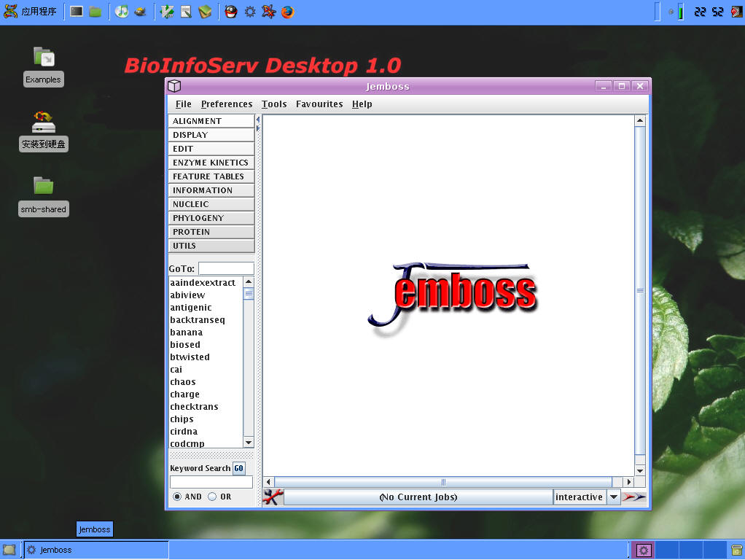Click show desktop icon in bottom panel
Image resolution: width=745 pixels, height=560 pixels.
[9, 550]
